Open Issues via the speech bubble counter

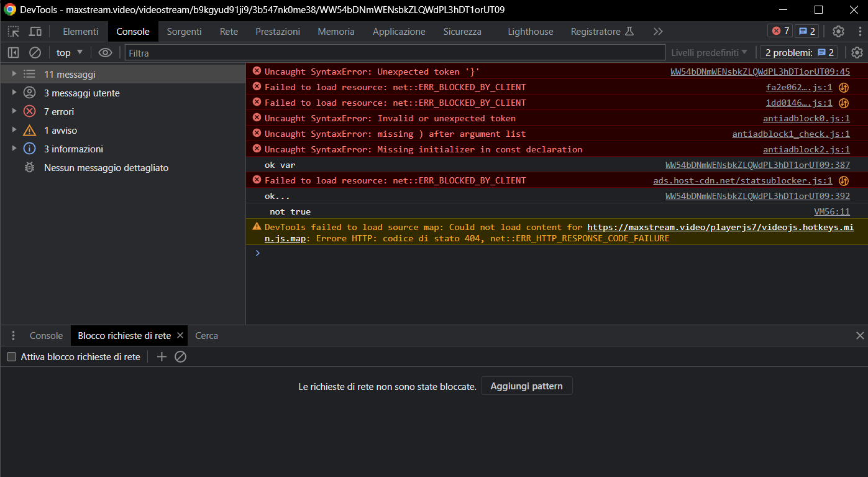pyautogui.click(x=806, y=30)
